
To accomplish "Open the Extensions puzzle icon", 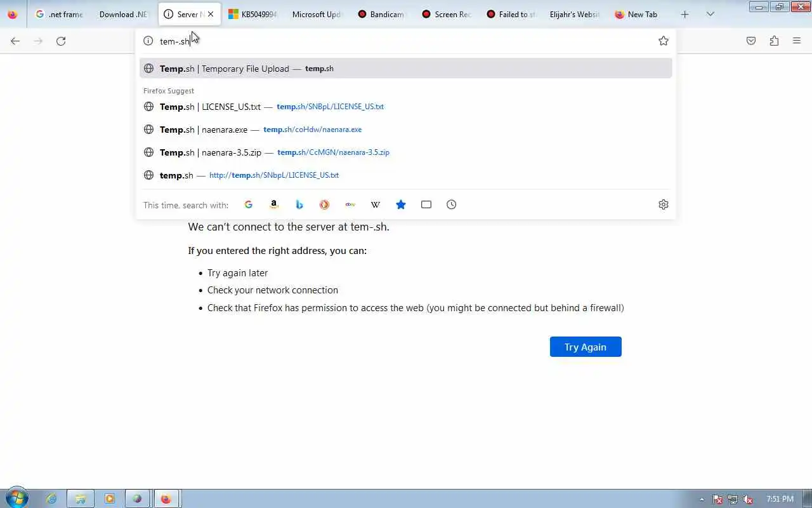I will (x=774, y=41).
